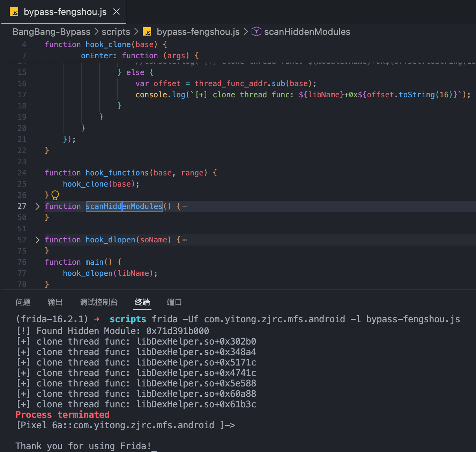The width and height of the screenshot is (476, 452).
Task: Click 'else' keyword on line 15
Action: point(135,73)
